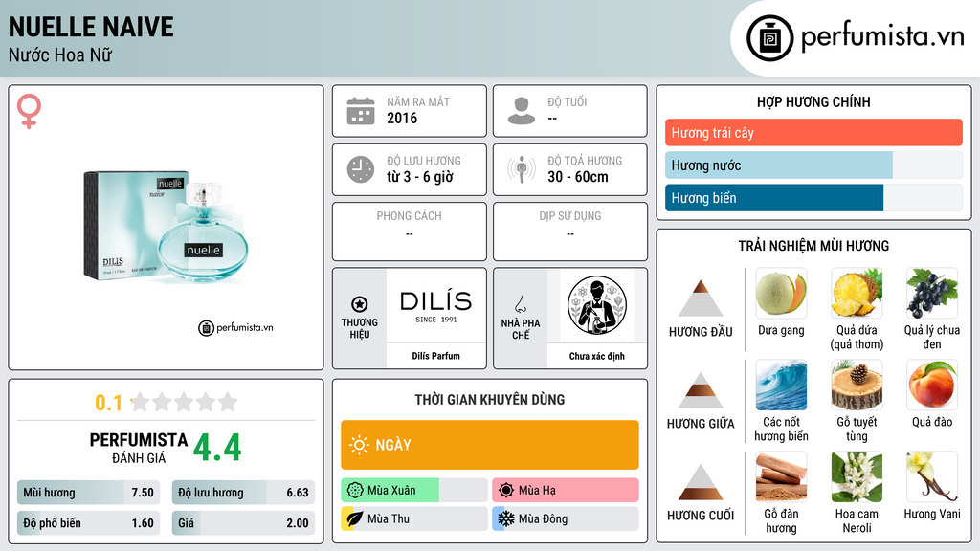Click the Mùa Xuân season bar
Screen dimensions: 980x551
click(x=413, y=491)
